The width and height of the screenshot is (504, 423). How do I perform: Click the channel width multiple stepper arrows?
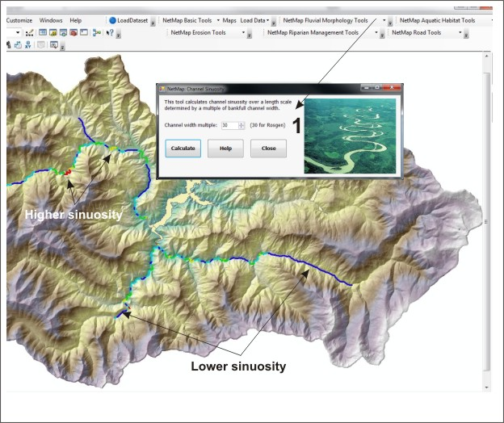tap(241, 125)
